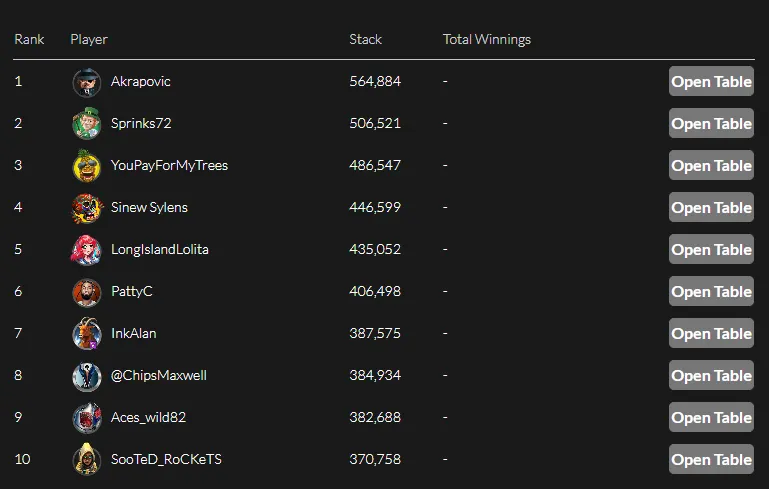Click Sprinks72's leprechaun avatar
Screen dimensions: 769x489
[87, 124]
